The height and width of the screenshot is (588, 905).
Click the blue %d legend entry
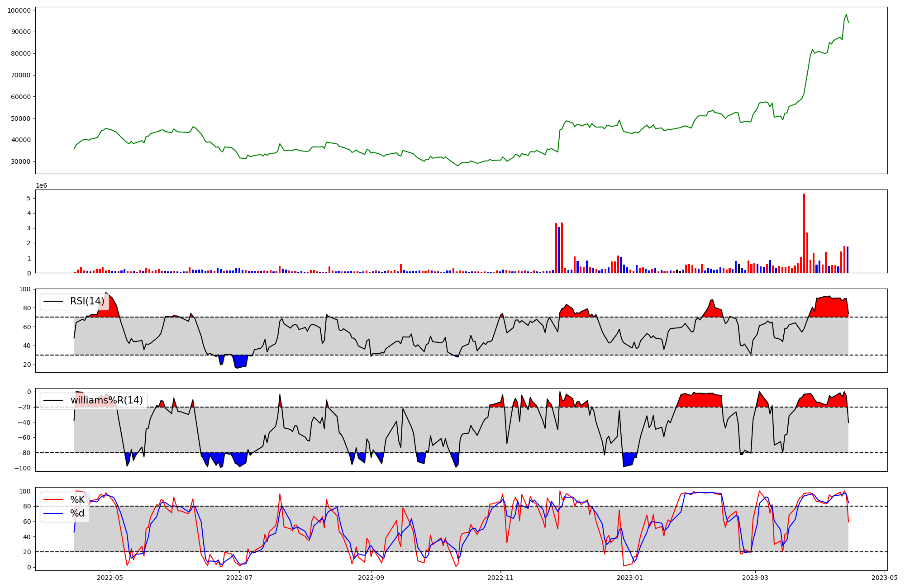77,513
